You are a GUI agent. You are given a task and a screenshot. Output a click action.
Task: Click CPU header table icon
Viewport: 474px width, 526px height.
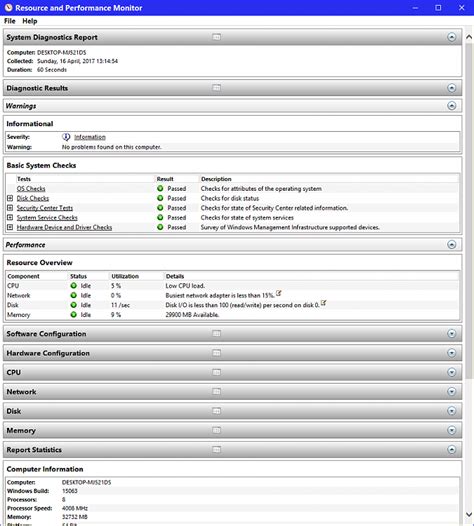tap(216, 372)
